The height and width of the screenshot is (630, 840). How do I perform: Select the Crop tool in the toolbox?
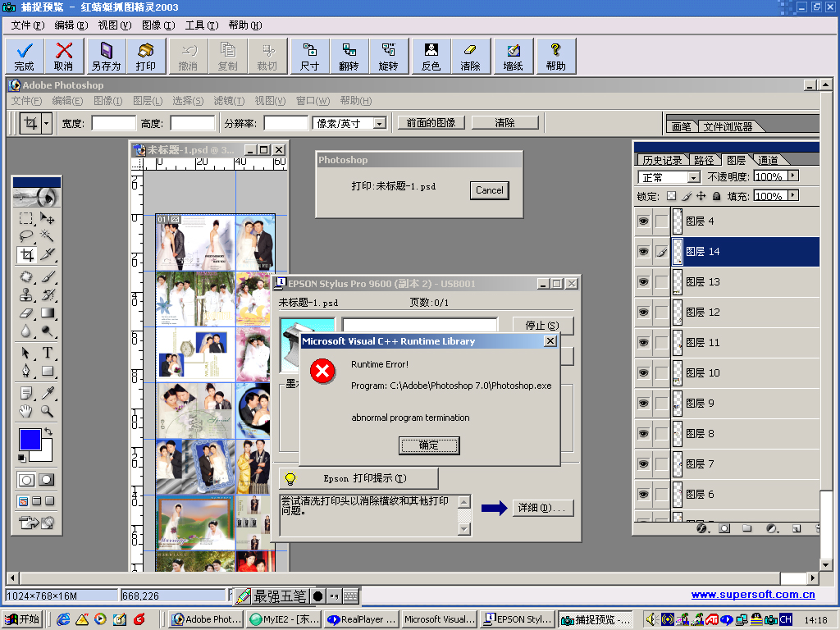[x=27, y=254]
